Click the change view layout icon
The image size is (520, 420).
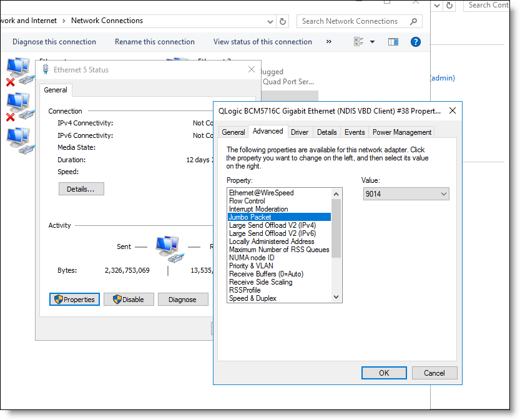click(x=358, y=42)
